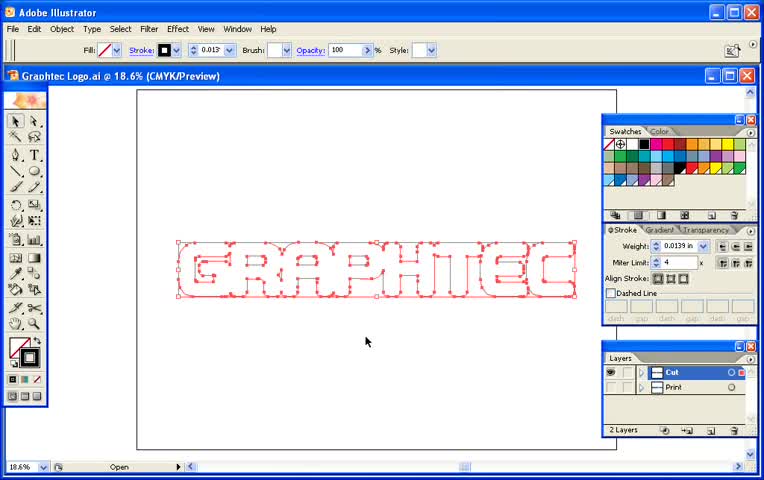Toggle lock box of Print layer

[x=628, y=387]
